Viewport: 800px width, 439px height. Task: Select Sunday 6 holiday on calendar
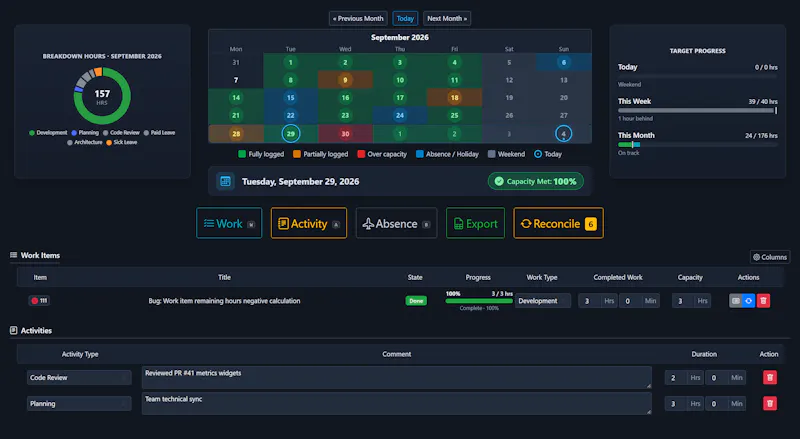(564, 62)
